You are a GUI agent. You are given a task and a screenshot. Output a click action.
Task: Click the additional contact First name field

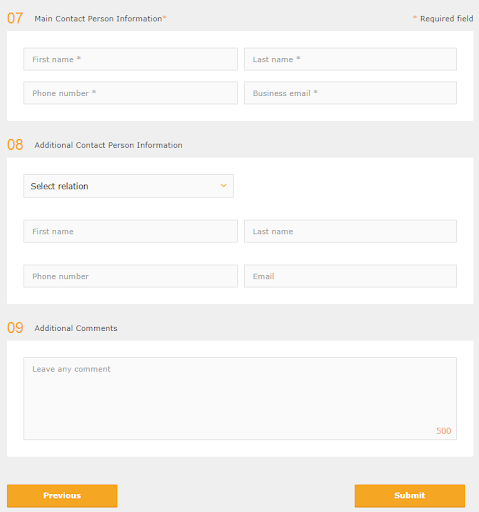(x=130, y=231)
